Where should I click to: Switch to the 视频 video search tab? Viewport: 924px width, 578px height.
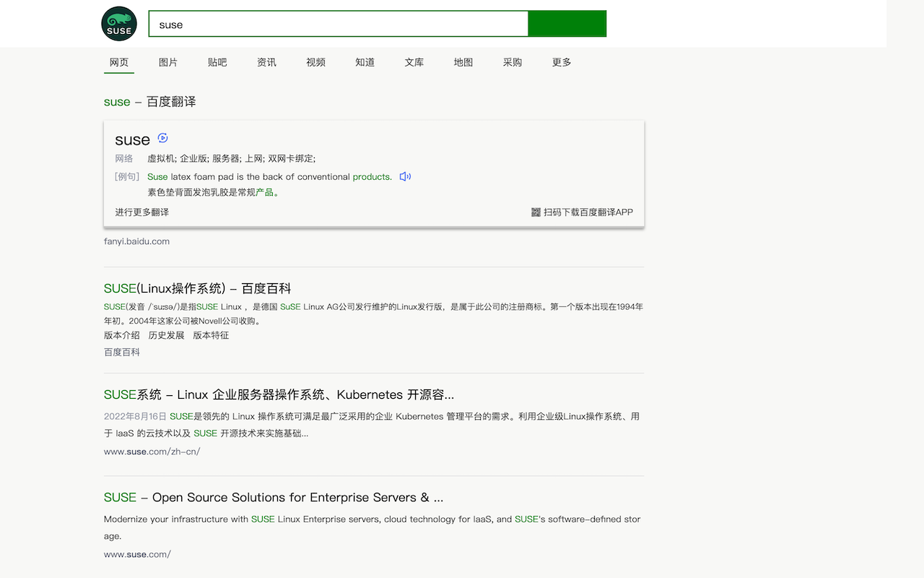pos(315,62)
